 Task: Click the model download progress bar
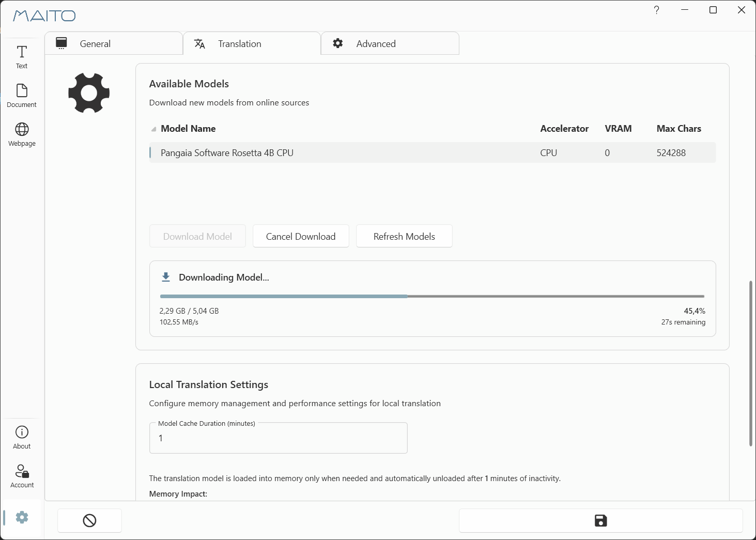[x=432, y=296]
